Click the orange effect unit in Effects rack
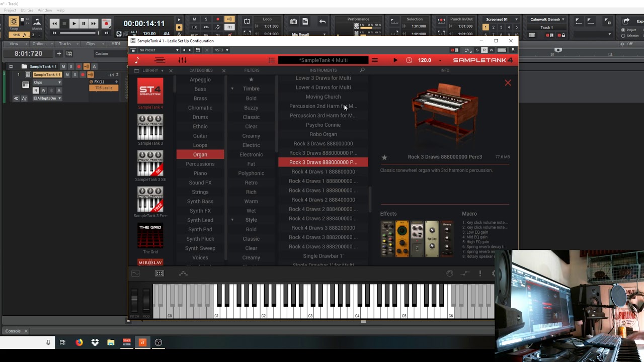This screenshot has height=362, width=644. click(402, 239)
